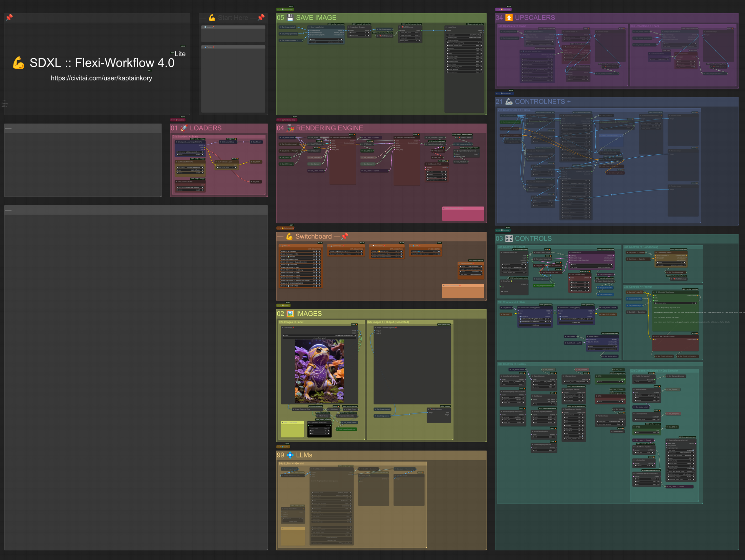Toggle Enable 01a Loaders >> Main switch
Screen dimensions: 745x560
pos(316,254)
